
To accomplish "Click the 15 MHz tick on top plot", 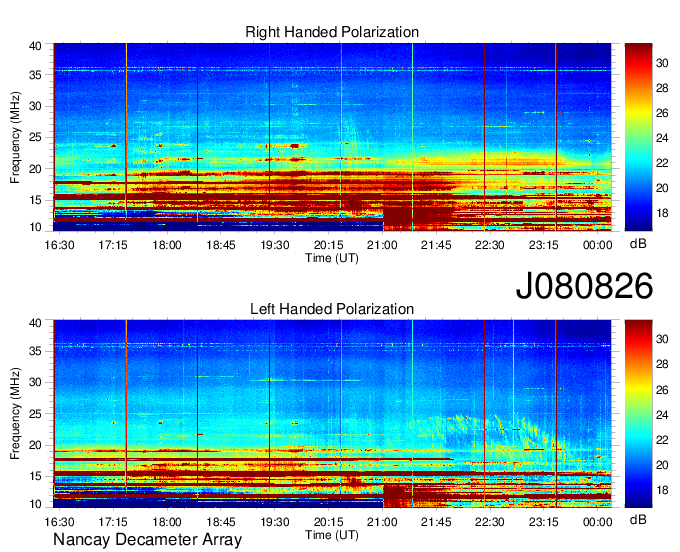I will [x=35, y=200].
